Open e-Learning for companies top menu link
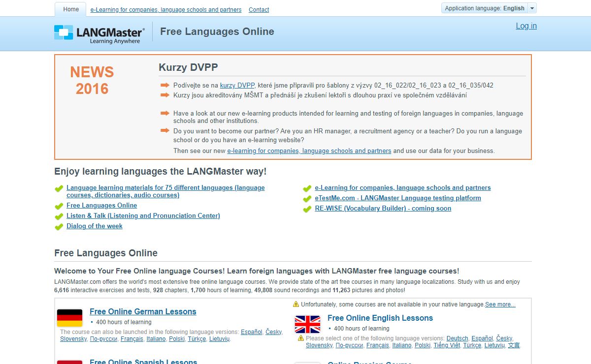 (x=166, y=10)
